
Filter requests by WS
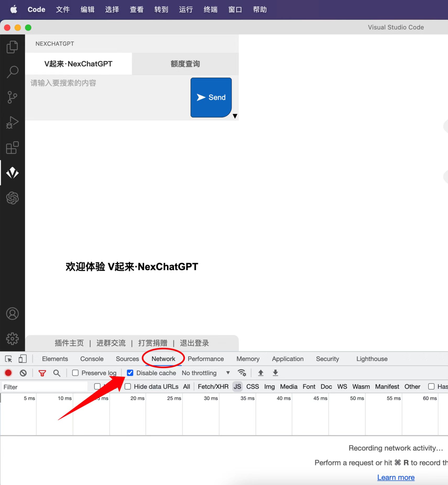pyautogui.click(x=342, y=387)
